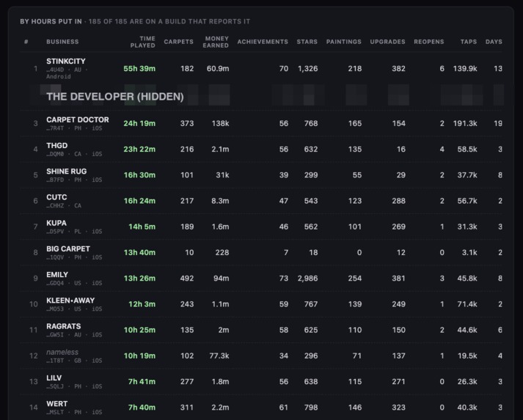The height and width of the screenshot is (420, 523).
Task: Select nameless row's 77.3k money earned
Action: tap(219, 356)
